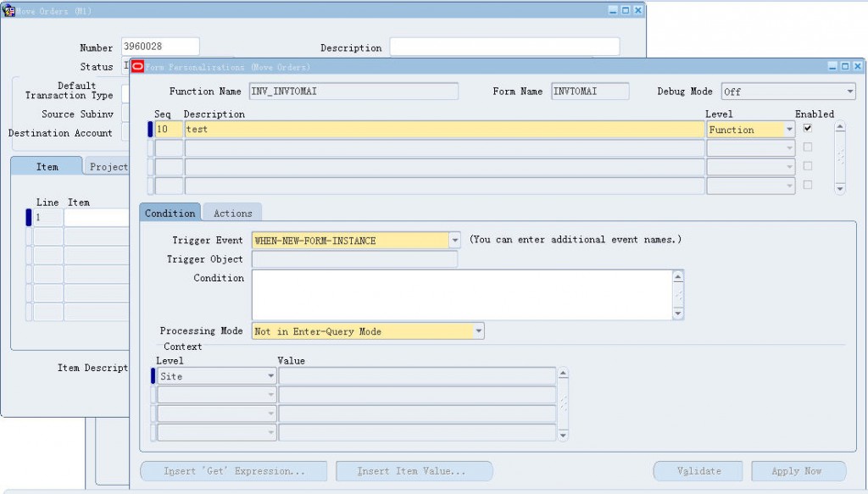Open the Trigger Event dropdown
The image size is (868, 494).
(x=453, y=240)
